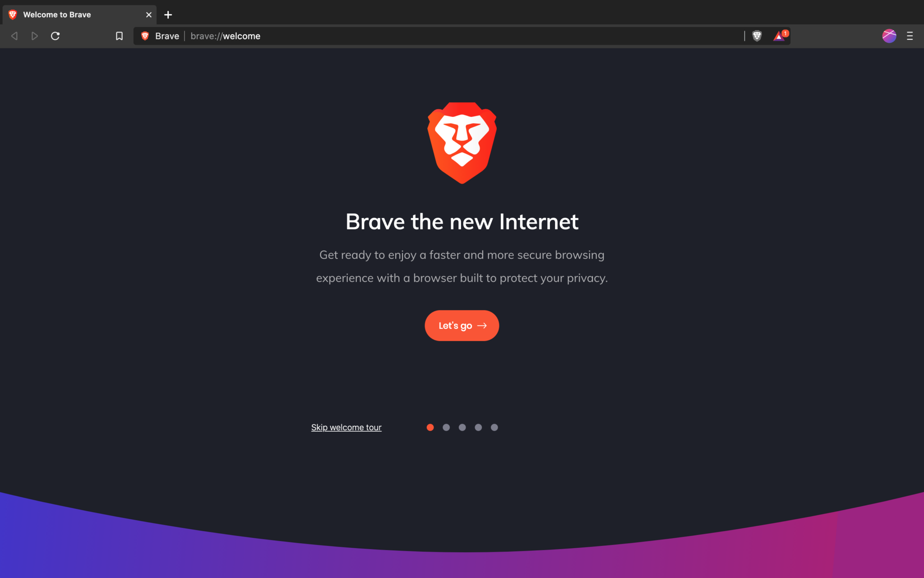
Task: Click the bookmark icon in address bar
Action: (119, 36)
